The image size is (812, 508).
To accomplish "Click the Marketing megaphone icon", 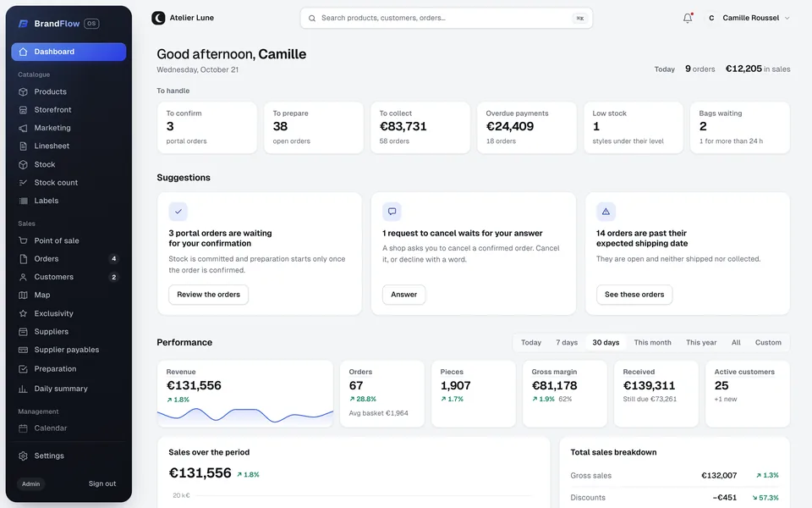I will pos(23,128).
